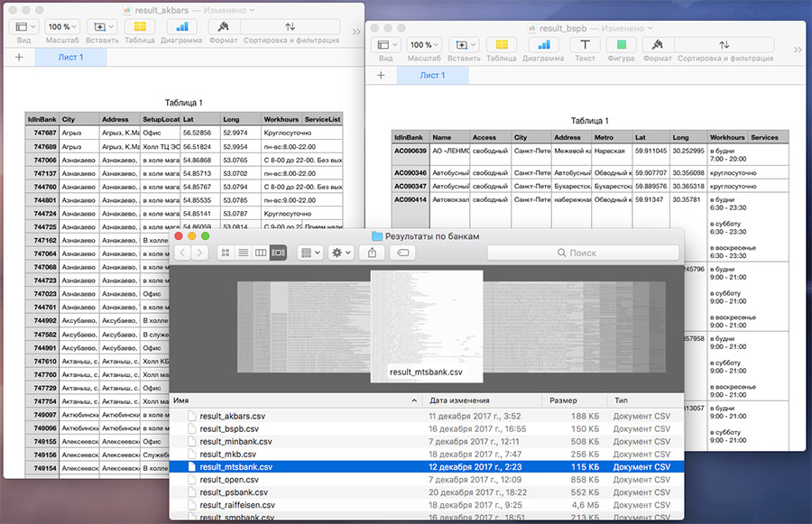Click the Finder Tags icon
812x524 pixels.
coord(403,253)
